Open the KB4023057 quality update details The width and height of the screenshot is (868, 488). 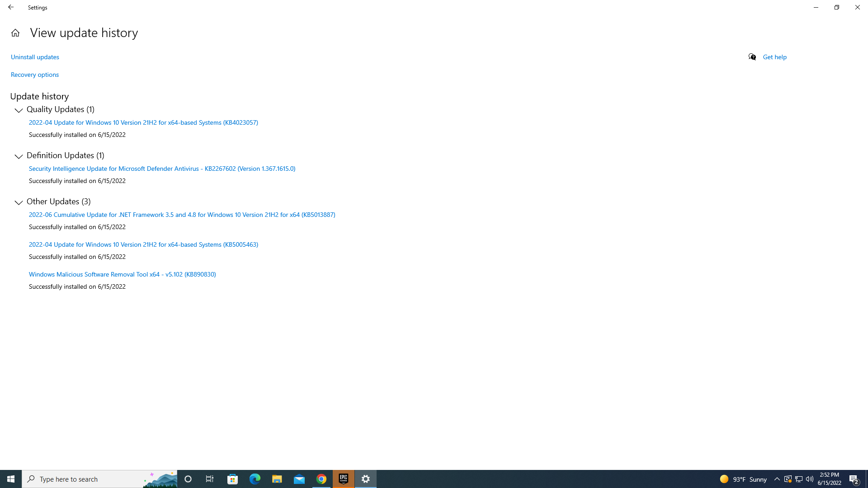143,122
